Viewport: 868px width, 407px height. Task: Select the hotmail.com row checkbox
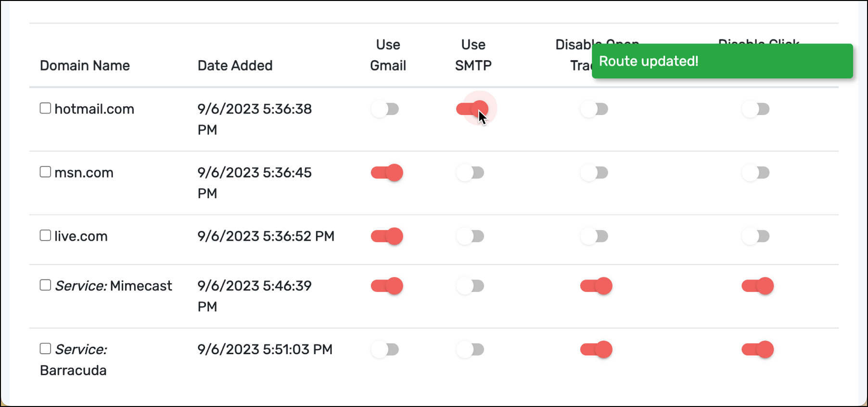point(45,108)
